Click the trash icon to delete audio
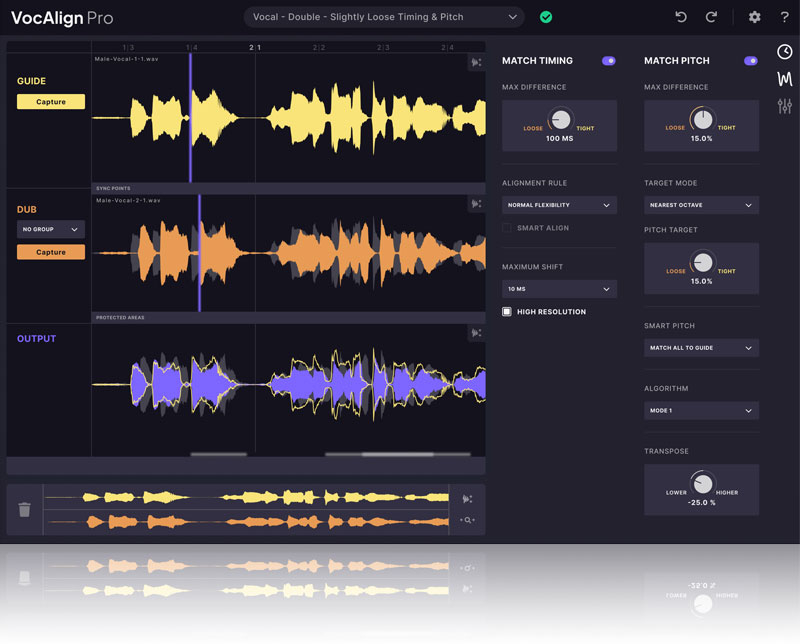 (25, 509)
